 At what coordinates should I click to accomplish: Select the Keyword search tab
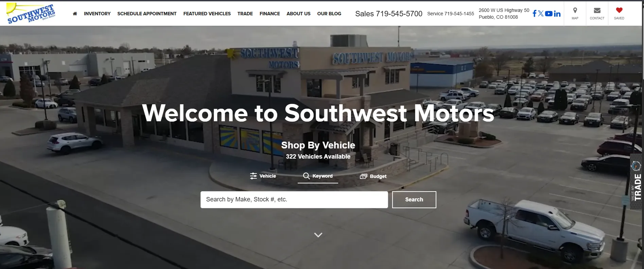(318, 176)
